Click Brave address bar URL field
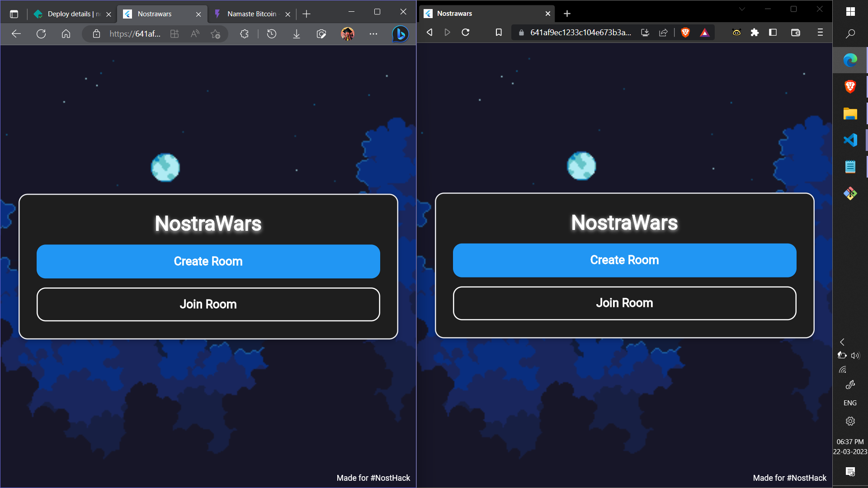Viewport: 868px width, 488px height. [580, 33]
